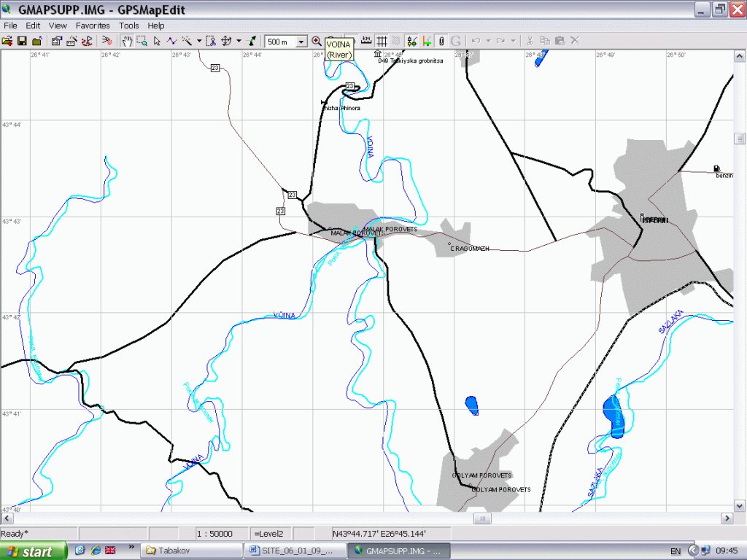
Task: Click the magnifier Zoom In icon
Action: pyautogui.click(x=317, y=42)
